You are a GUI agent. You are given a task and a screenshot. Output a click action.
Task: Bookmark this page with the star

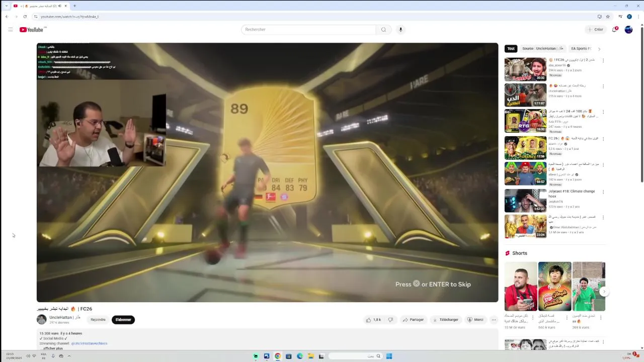pos(607,17)
